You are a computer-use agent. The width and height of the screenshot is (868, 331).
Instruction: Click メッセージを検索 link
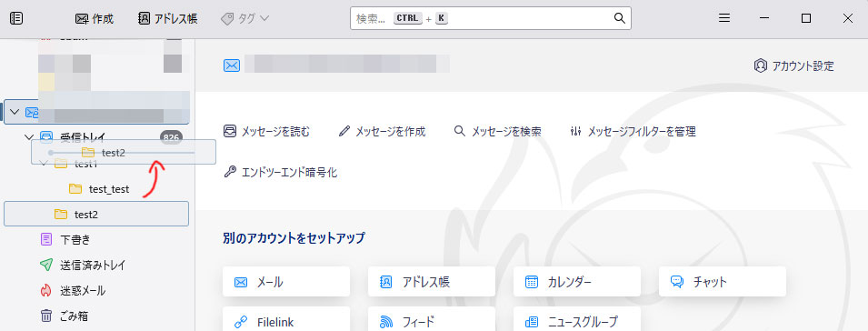click(497, 131)
